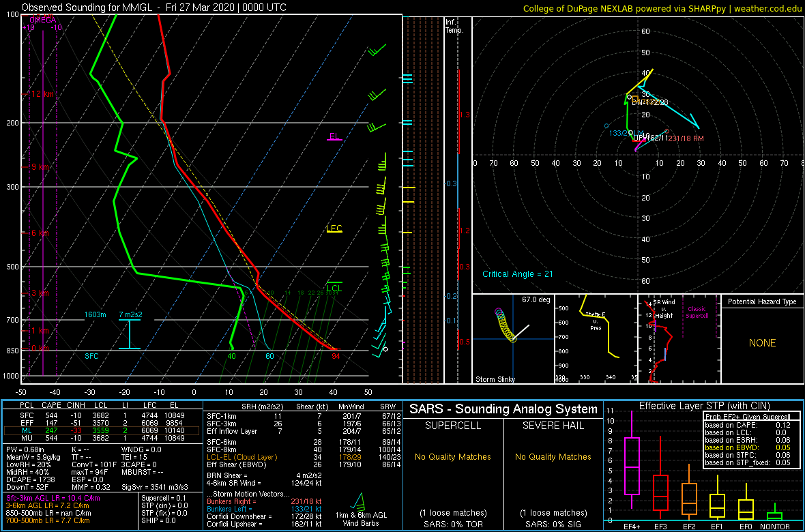The image size is (805, 532).
Task: Select the '7 m2s2' helicity label
Action: pos(131,314)
